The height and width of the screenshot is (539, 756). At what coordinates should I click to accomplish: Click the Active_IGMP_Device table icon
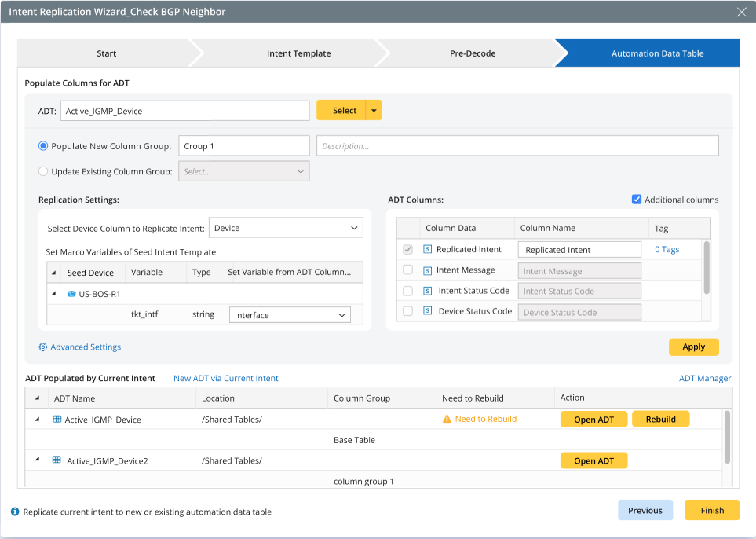coord(57,420)
